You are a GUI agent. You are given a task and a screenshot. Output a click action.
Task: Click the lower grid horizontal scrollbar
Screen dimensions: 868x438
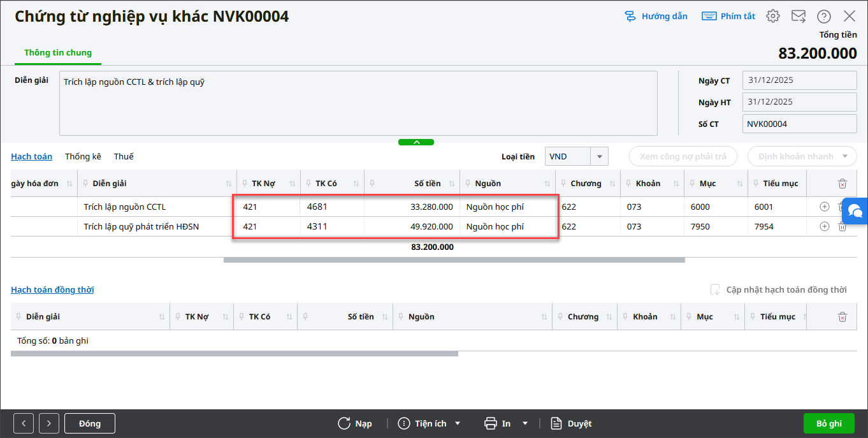[x=235, y=353]
